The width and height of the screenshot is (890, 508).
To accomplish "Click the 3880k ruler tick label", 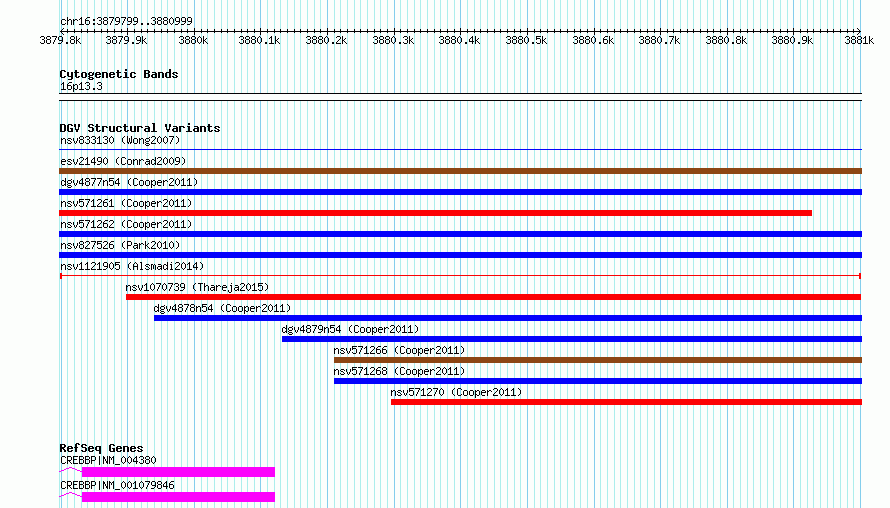I will (193, 40).
